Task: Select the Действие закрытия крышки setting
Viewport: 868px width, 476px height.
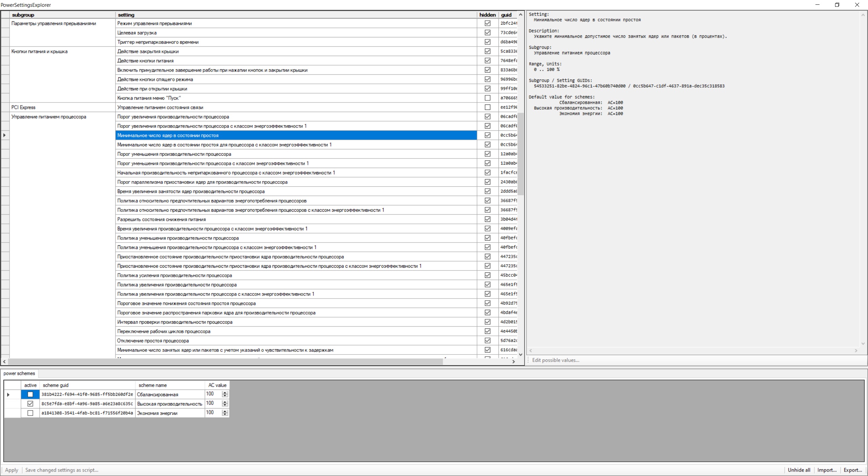Action: click(x=148, y=52)
